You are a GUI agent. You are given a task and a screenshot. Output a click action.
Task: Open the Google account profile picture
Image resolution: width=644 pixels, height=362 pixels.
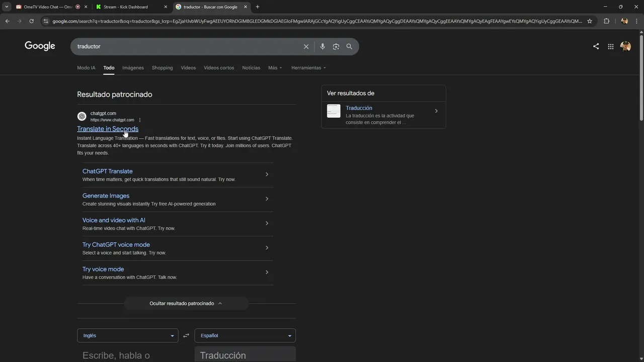pyautogui.click(x=625, y=46)
